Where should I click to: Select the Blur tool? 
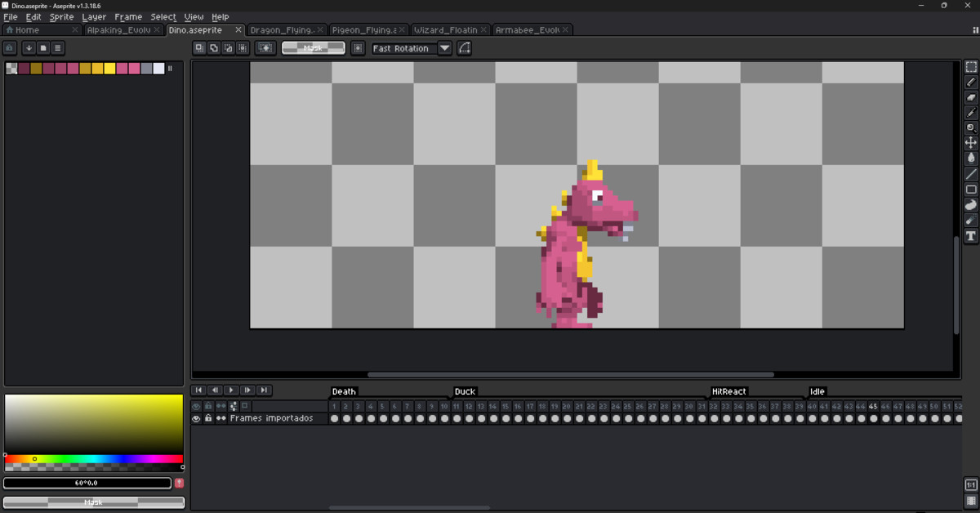(x=971, y=221)
